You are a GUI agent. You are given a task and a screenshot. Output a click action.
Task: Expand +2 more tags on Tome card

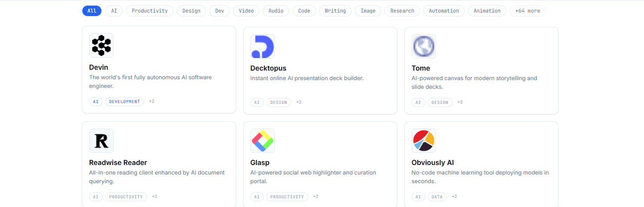tap(460, 102)
